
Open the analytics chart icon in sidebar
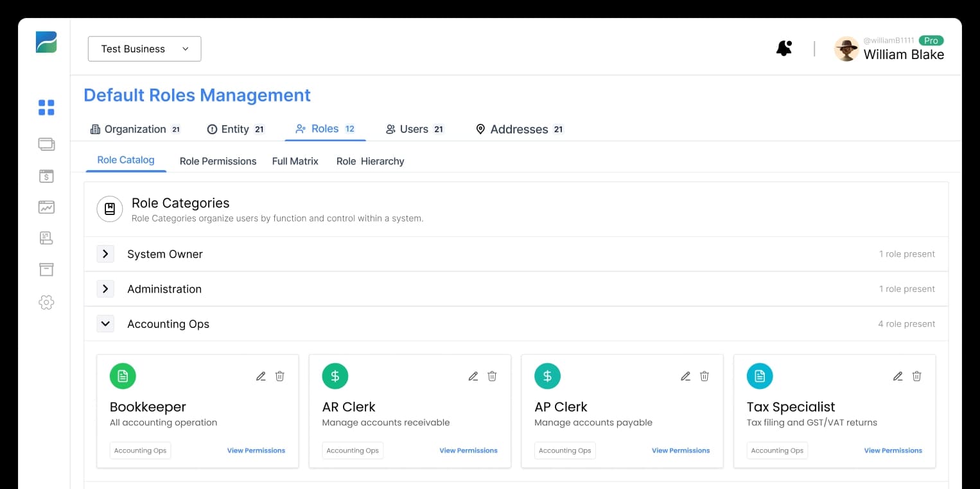(x=46, y=207)
